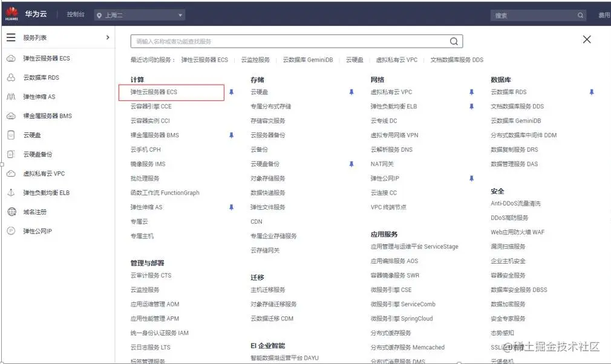Unpin 弹性云服务器 ECS in the 计算 list
This screenshot has height=364, width=611.
point(231,92)
